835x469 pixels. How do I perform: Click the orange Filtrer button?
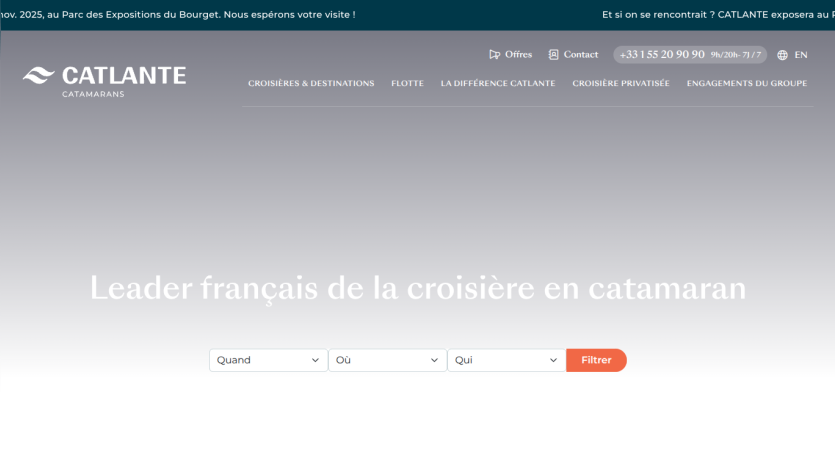[596, 360]
